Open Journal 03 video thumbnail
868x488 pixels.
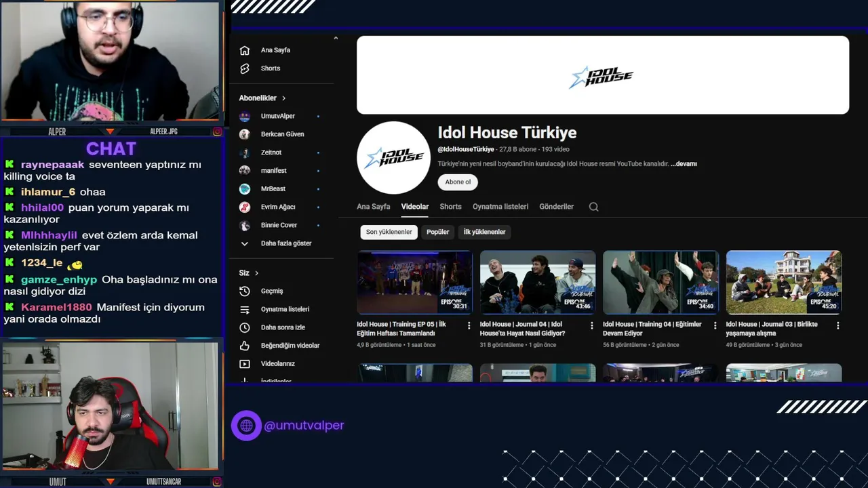(784, 282)
